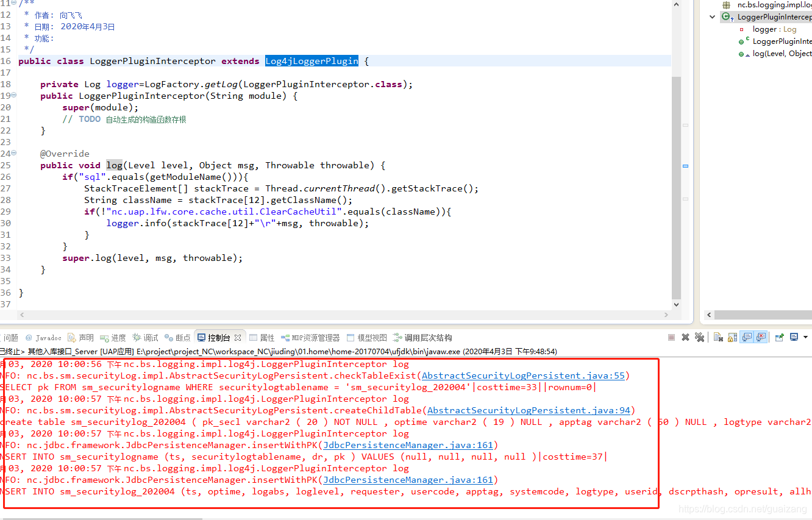
Task: Click the editor horizontal scrollbar right arrow
Action: pos(666,315)
